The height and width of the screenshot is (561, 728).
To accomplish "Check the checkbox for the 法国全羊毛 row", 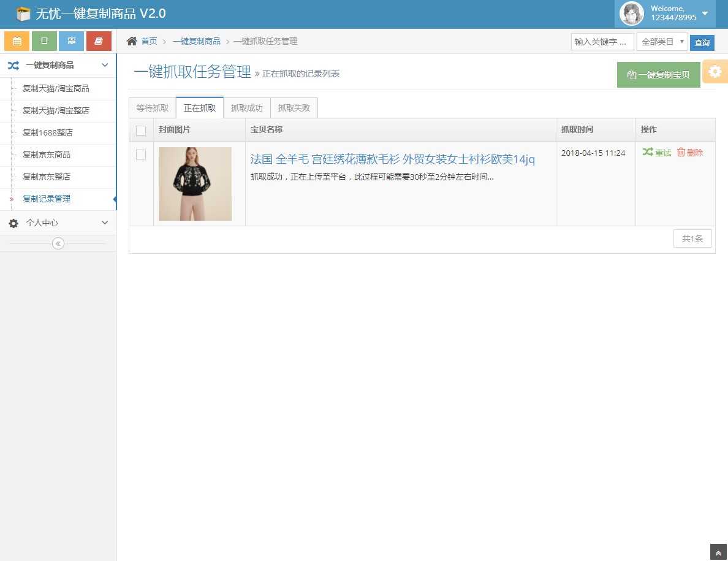I will (141, 155).
